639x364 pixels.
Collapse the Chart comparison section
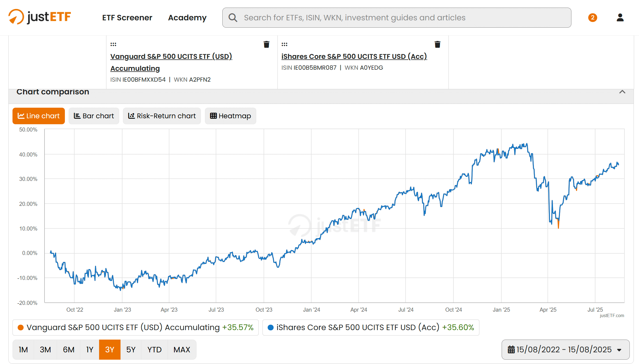[622, 92]
